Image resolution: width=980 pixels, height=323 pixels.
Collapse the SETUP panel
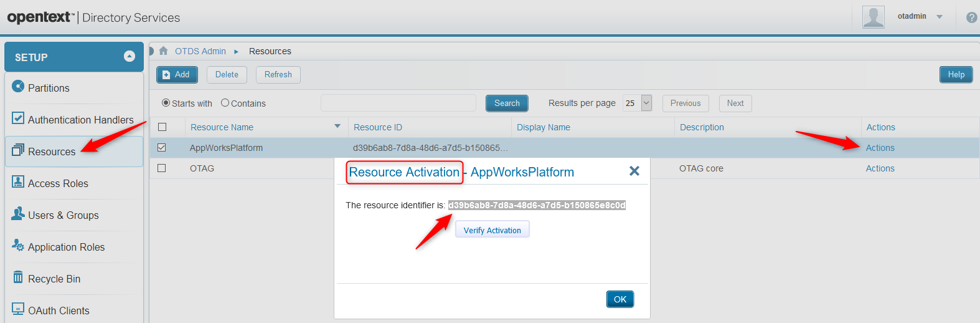pyautogui.click(x=130, y=57)
